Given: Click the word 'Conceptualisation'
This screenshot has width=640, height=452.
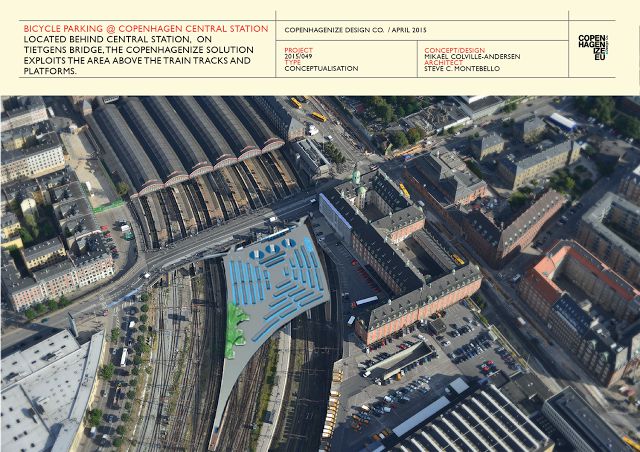Looking at the screenshot, I should click(321, 69).
